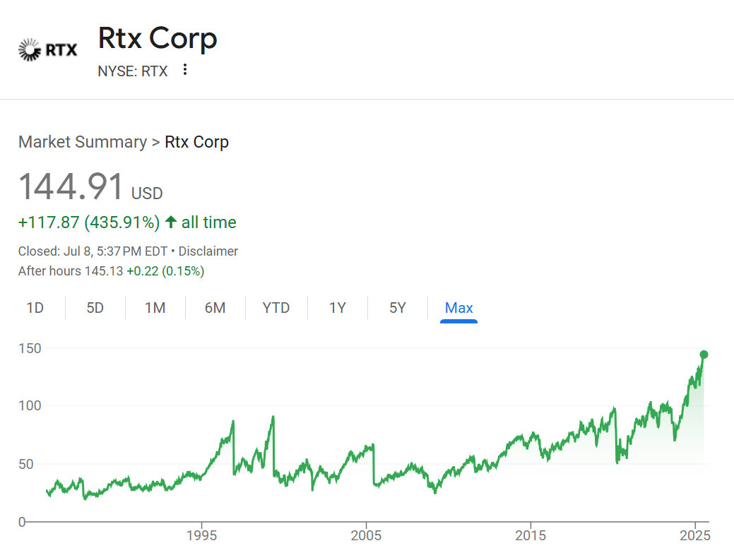Screen dimensions: 734x560
Task: Select the 5D time range tab
Action: (95, 308)
